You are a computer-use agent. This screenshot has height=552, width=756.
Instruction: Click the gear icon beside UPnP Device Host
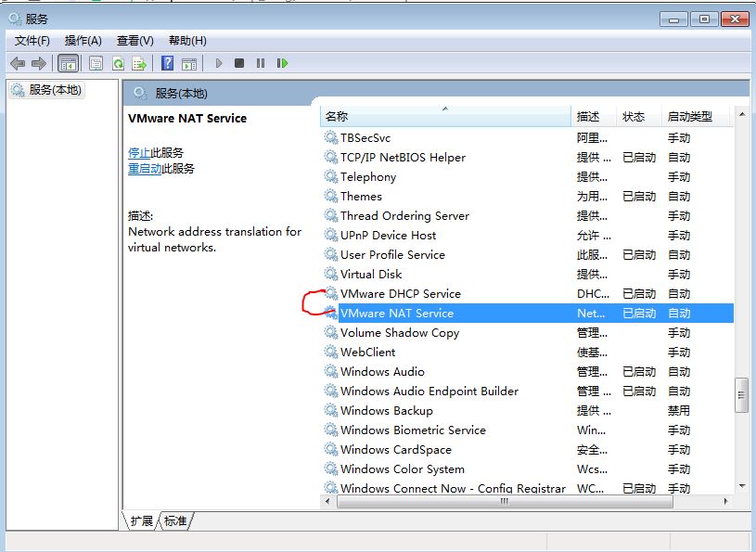click(331, 236)
